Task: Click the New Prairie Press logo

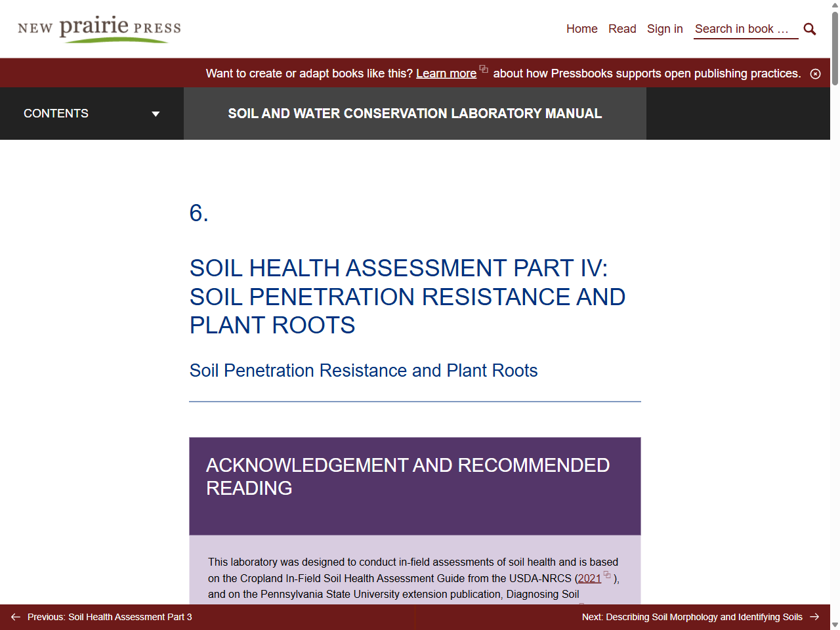Action: tap(98, 29)
